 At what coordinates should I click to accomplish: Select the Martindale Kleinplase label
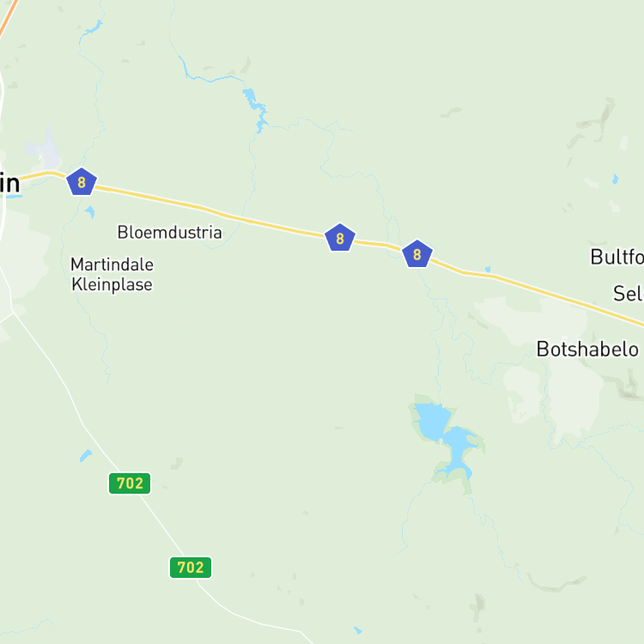tap(112, 275)
